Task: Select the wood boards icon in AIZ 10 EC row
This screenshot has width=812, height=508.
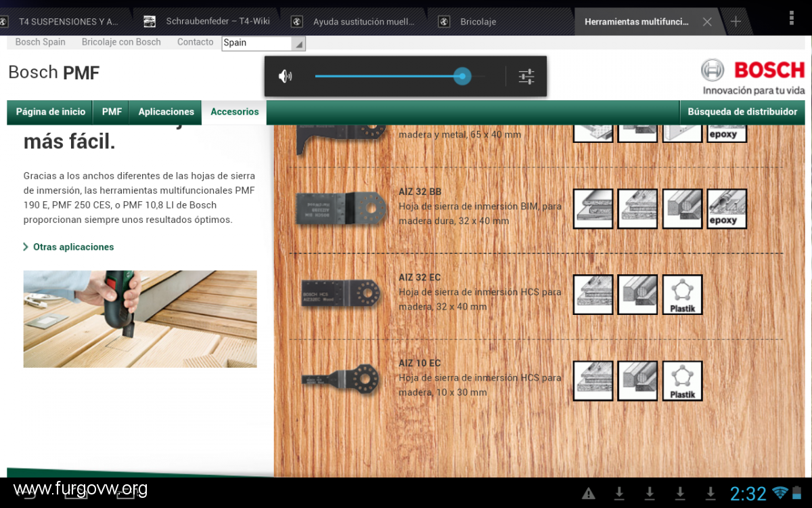Action: click(x=593, y=381)
